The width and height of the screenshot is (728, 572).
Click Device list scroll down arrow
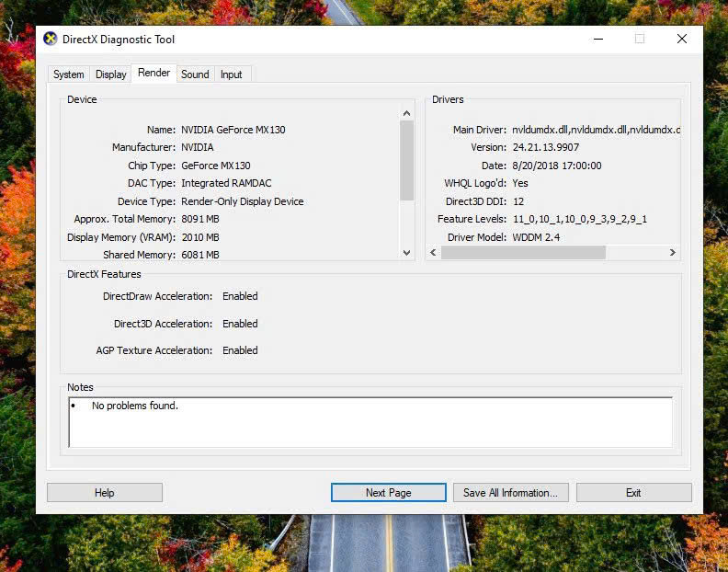coord(406,253)
